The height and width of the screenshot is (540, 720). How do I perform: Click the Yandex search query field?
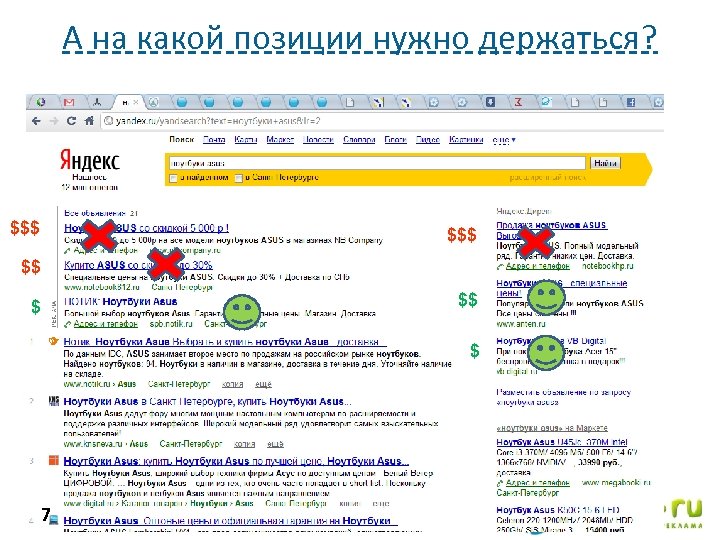tap(377, 163)
